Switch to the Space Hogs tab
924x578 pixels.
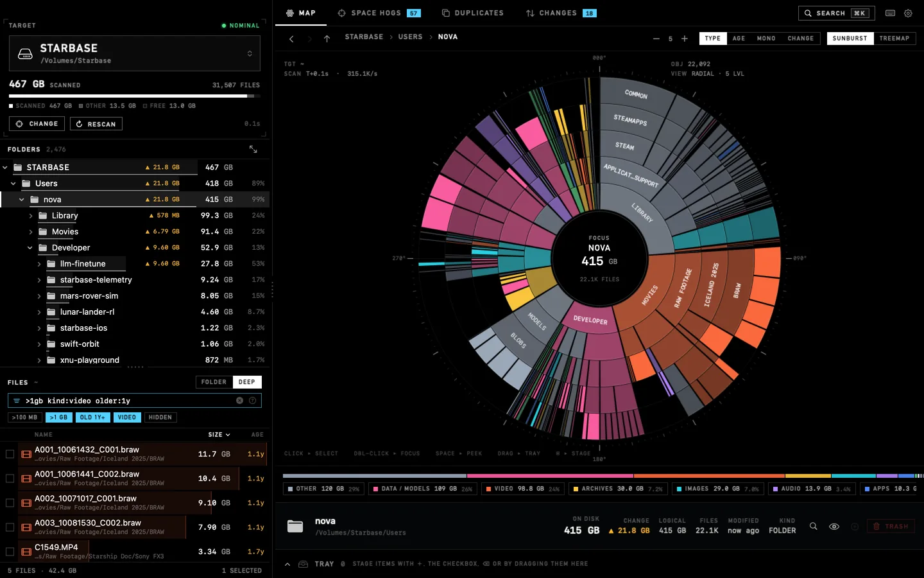click(x=379, y=13)
